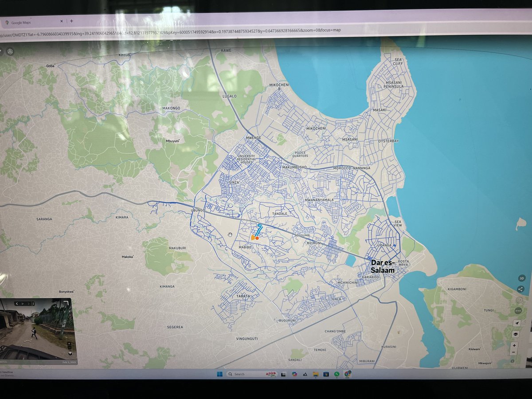
Task: Open Task View from the taskbar
Action: pyautogui.click(x=283, y=374)
